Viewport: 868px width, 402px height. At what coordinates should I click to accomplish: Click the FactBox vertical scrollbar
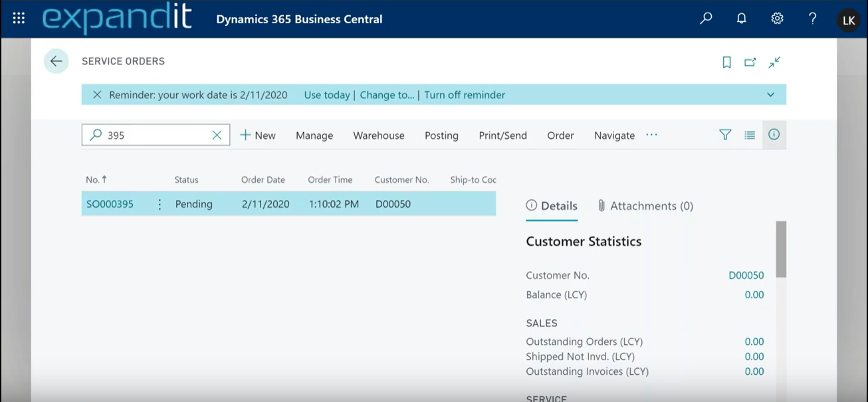[781, 249]
